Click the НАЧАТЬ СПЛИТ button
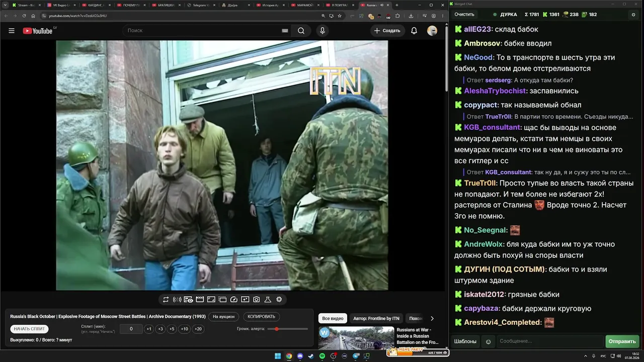This screenshot has height=362, width=644. point(29,329)
